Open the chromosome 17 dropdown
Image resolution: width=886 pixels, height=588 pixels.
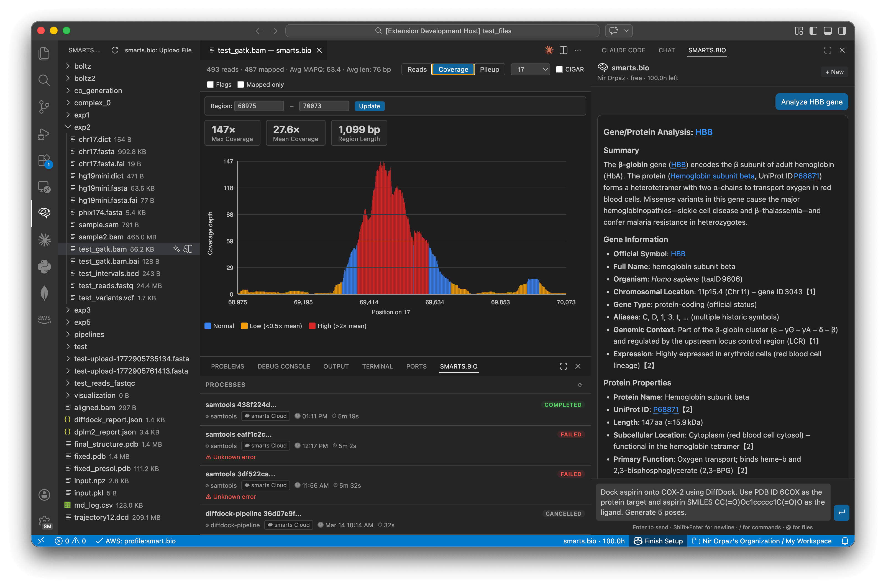tap(530, 69)
